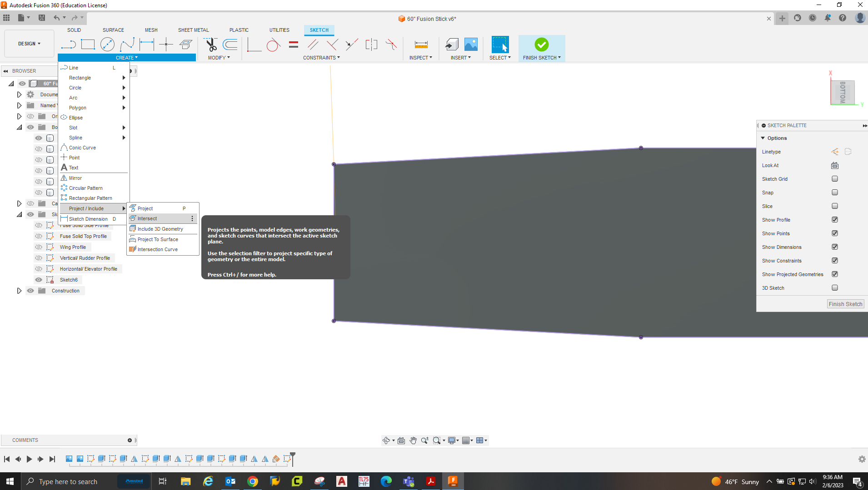Click the Insert Image icon in toolbar
This screenshot has width=868, height=490.
471,45
